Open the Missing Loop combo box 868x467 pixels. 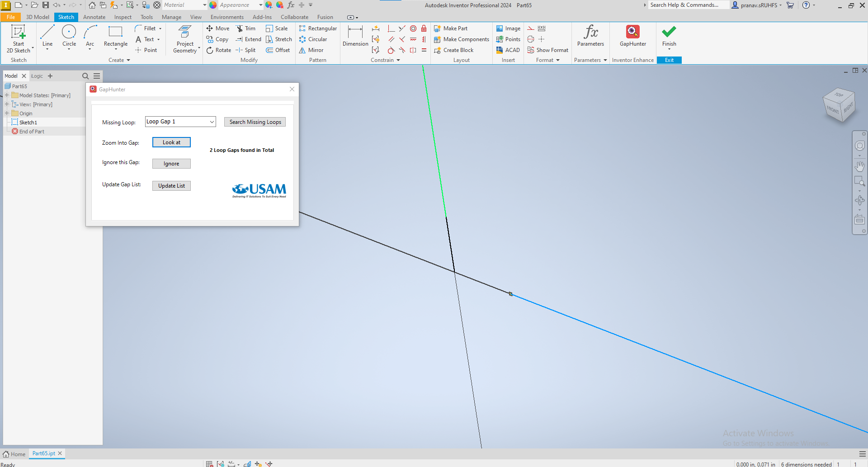pyautogui.click(x=180, y=122)
